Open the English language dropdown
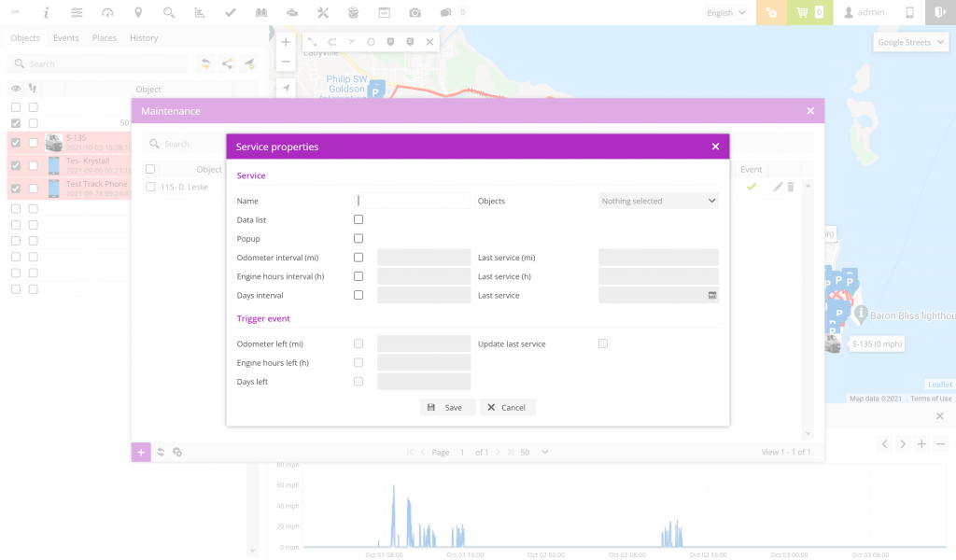The width and height of the screenshot is (956, 560). pos(725,12)
